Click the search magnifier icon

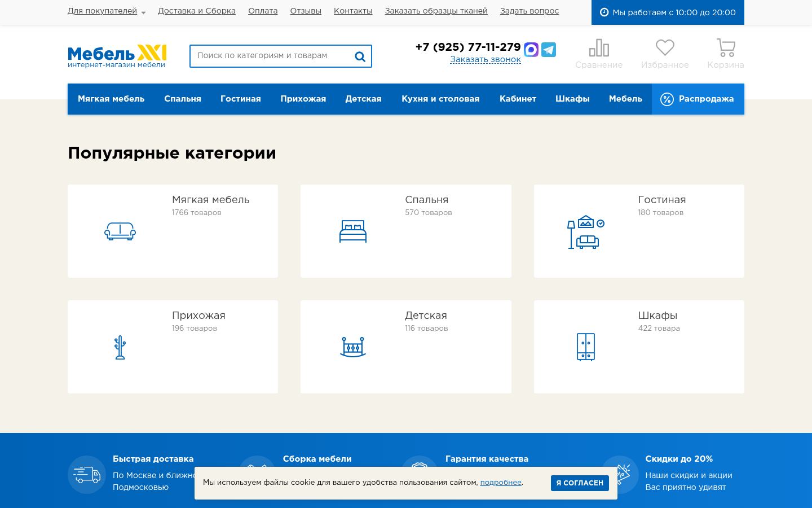360,56
